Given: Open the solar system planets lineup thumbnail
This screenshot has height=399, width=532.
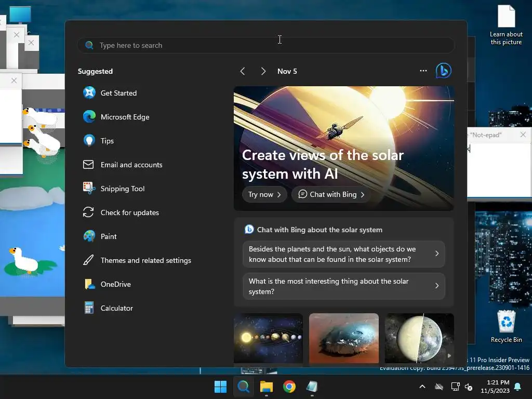Looking at the screenshot, I should click(268, 338).
